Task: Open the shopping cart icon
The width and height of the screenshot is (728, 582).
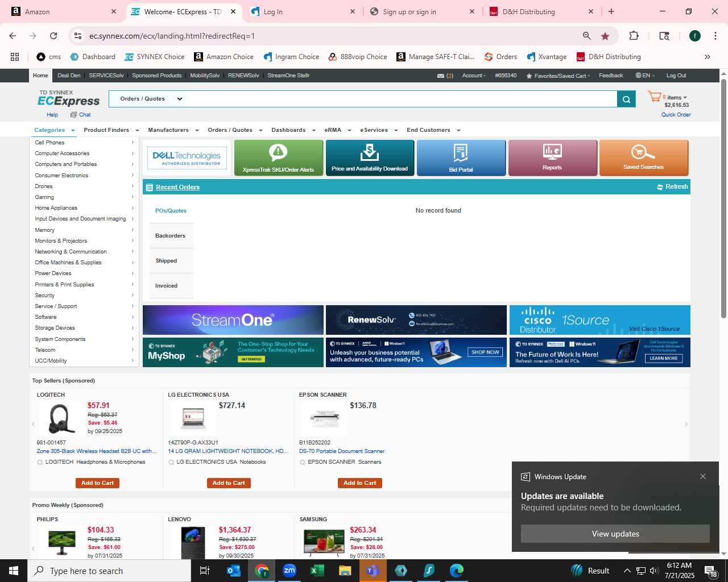Action: click(655, 97)
